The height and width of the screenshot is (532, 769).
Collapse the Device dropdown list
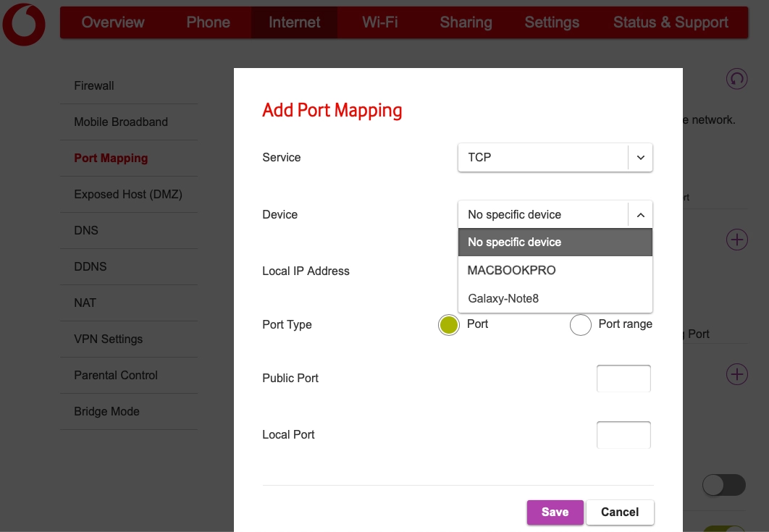(639, 214)
